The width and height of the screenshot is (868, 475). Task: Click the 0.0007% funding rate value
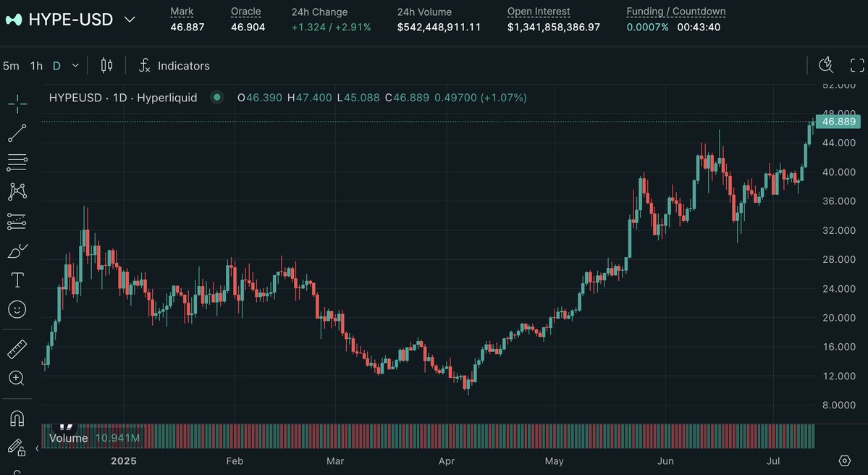pos(648,27)
